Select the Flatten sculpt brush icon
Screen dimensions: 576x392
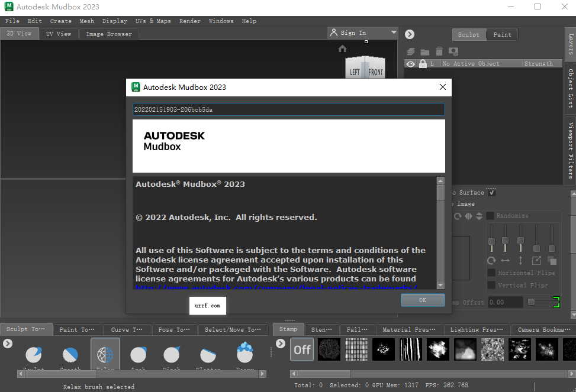[208, 354]
